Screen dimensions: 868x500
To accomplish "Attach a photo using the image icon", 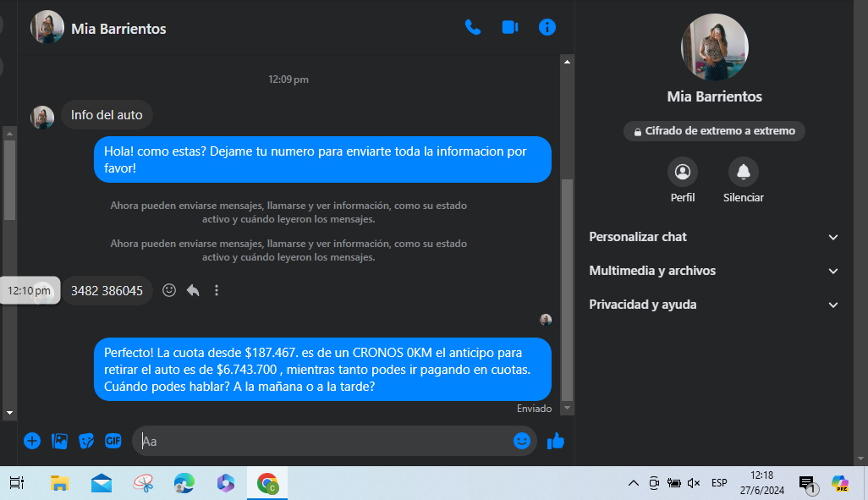I will 59,441.
